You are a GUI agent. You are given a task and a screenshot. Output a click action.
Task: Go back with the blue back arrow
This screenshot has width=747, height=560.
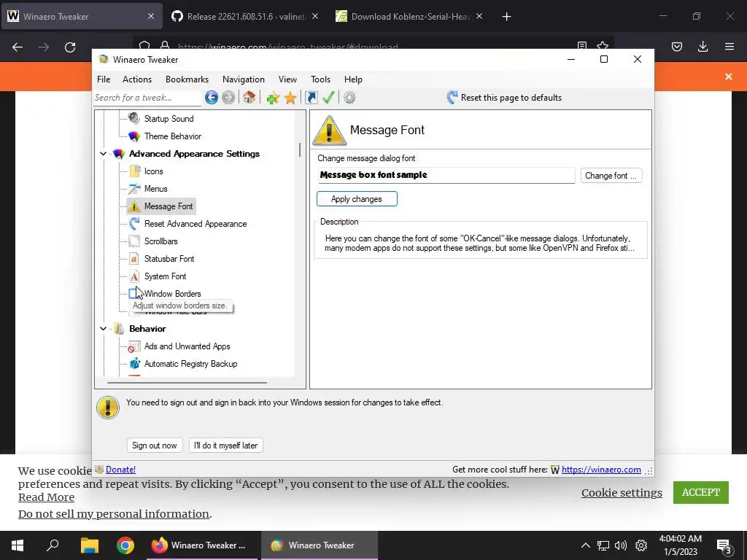point(212,98)
